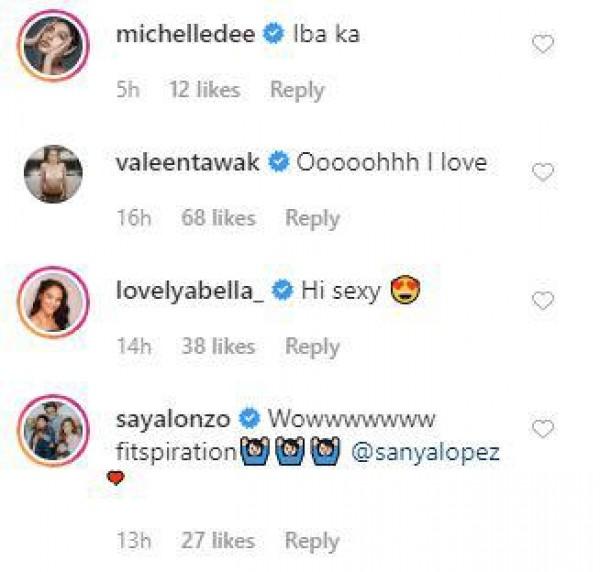Like valeentawak's comment with the heart

coord(543,173)
